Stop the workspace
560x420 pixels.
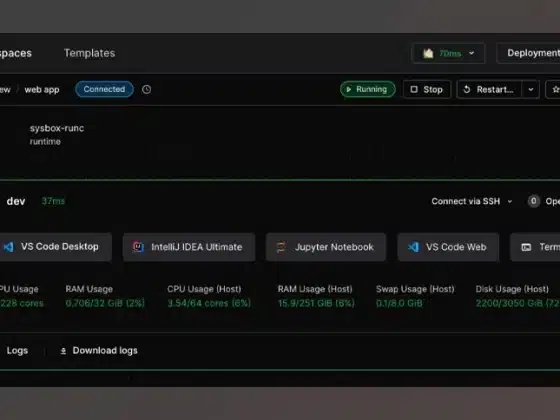coord(427,89)
